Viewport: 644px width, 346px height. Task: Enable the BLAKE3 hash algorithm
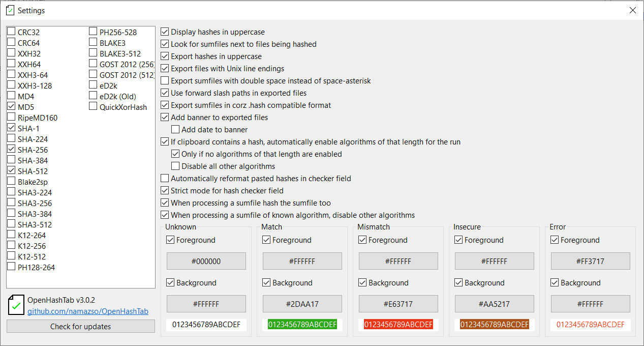click(x=93, y=43)
